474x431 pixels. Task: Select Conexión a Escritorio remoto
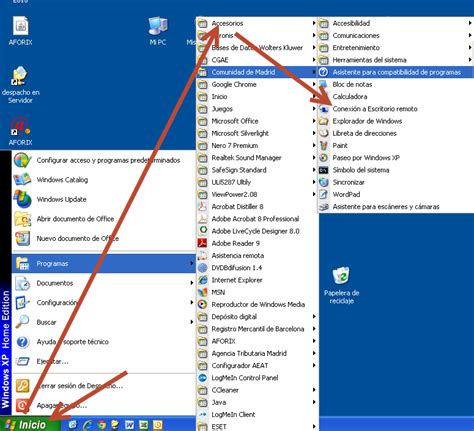(396, 109)
